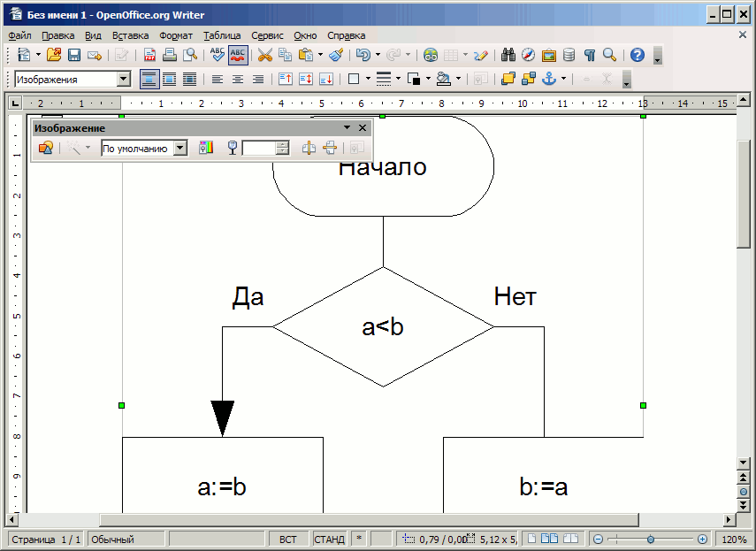Open the Undo history dropdown arrow
The width and height of the screenshot is (756, 551).
[378, 55]
